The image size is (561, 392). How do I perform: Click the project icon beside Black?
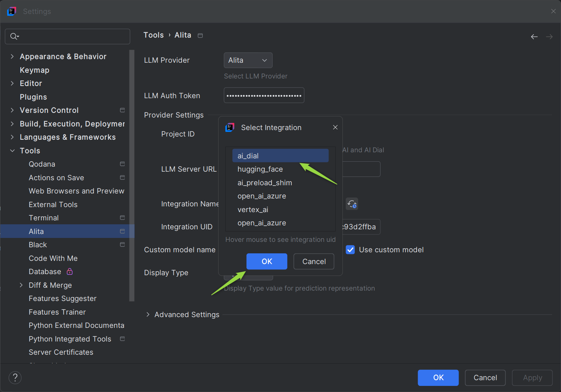[x=122, y=244]
